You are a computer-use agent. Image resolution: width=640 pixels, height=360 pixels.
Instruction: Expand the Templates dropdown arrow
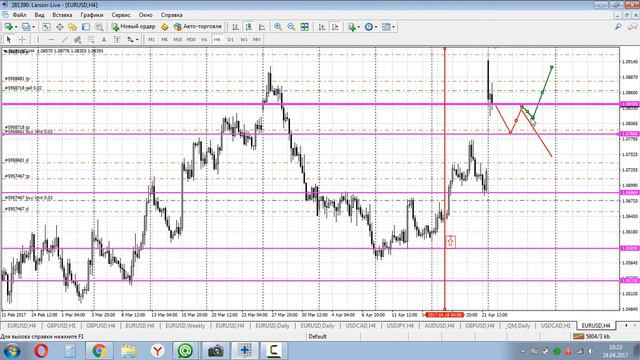pyautogui.click(x=393, y=27)
